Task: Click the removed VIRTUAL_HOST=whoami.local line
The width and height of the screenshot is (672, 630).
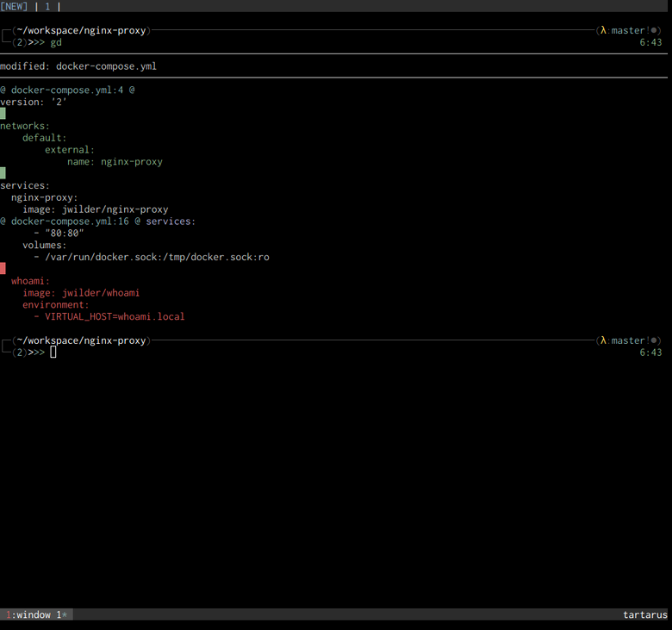Action: [115, 316]
